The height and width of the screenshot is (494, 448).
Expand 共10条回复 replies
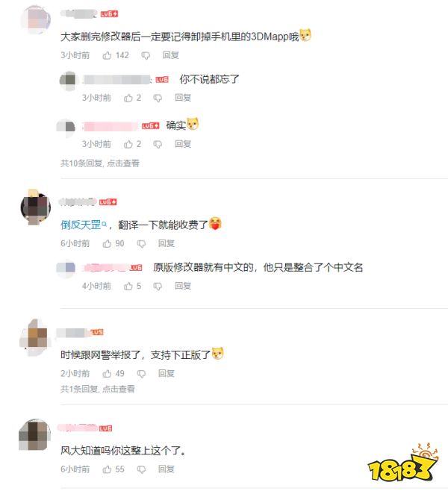(x=100, y=163)
